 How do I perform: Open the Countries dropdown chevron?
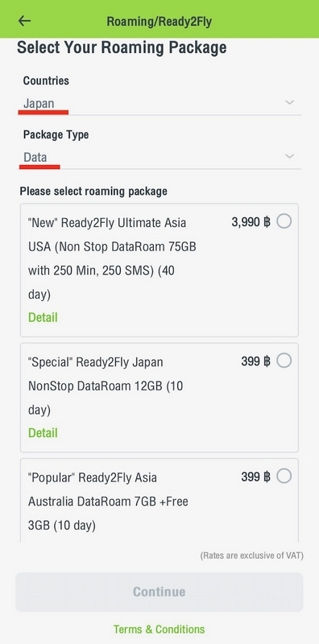coord(290,102)
